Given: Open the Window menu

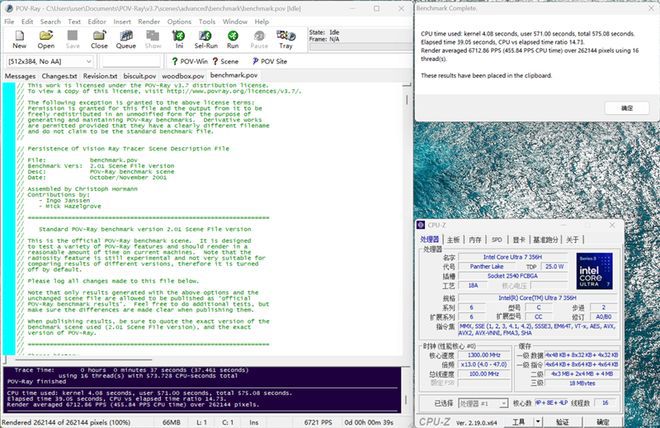Looking at the screenshot, I should [235, 21].
